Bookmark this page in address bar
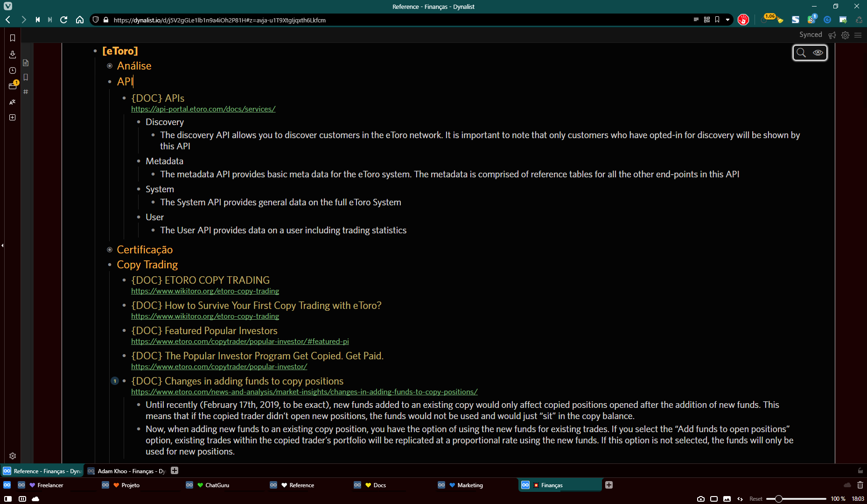 (717, 20)
